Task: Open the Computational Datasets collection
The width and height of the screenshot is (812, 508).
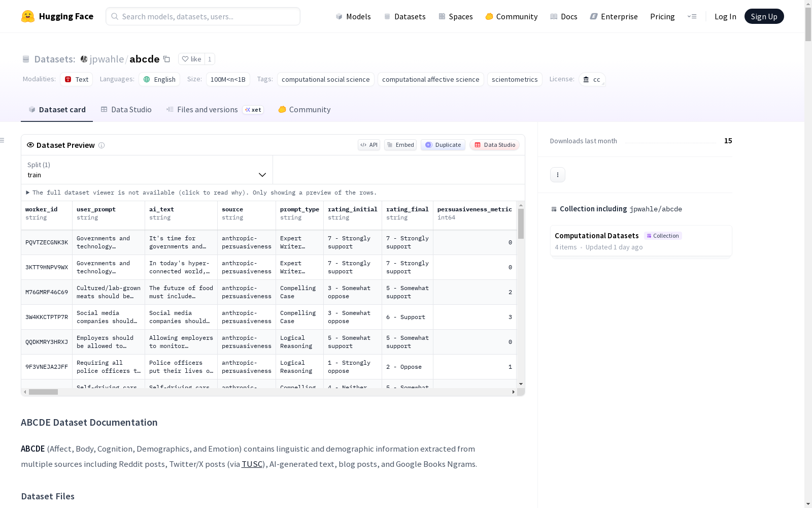Action: 641,241
